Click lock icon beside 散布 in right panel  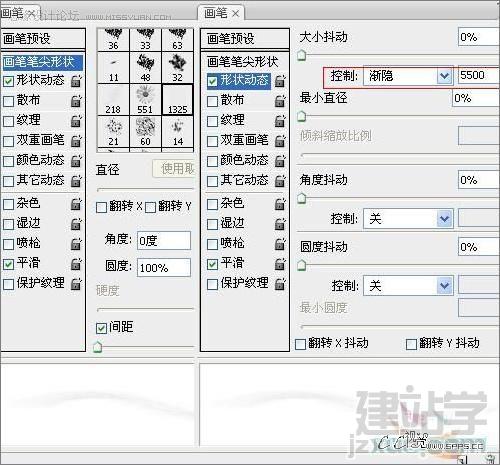coord(280,101)
